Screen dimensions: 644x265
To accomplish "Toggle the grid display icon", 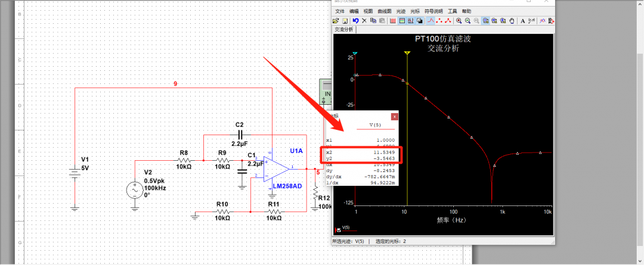I will (x=392, y=20).
